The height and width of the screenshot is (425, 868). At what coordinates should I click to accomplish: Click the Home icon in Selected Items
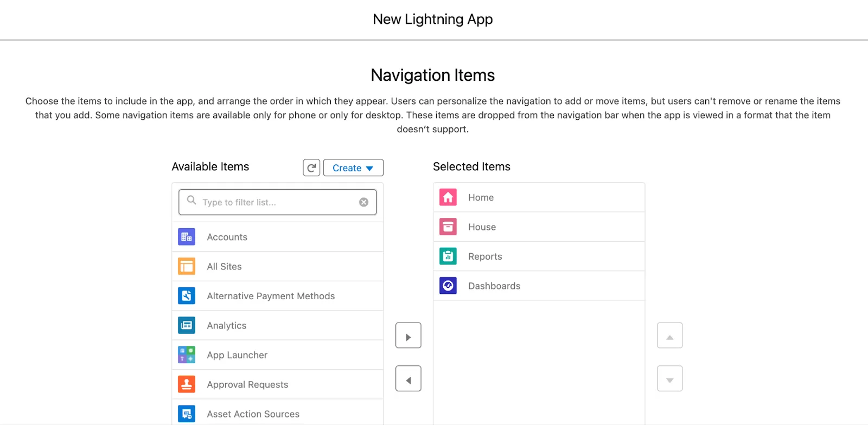point(448,197)
